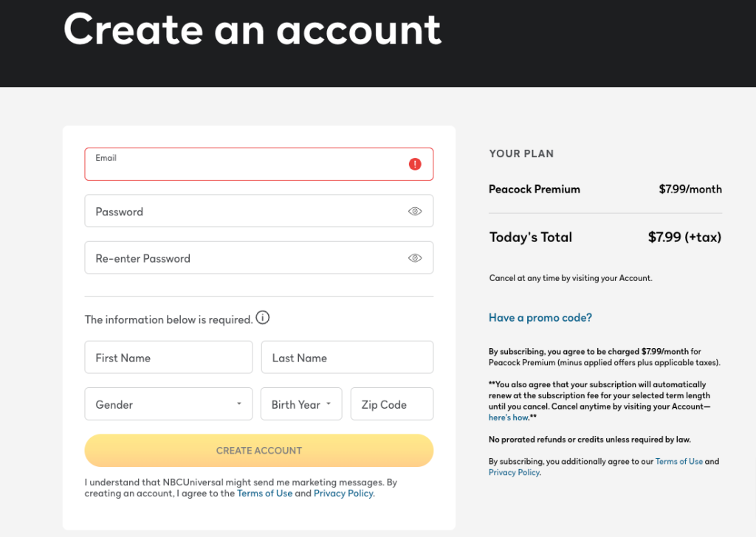
Task: Click the 'YOUR PLAN' heading
Action: tap(522, 153)
